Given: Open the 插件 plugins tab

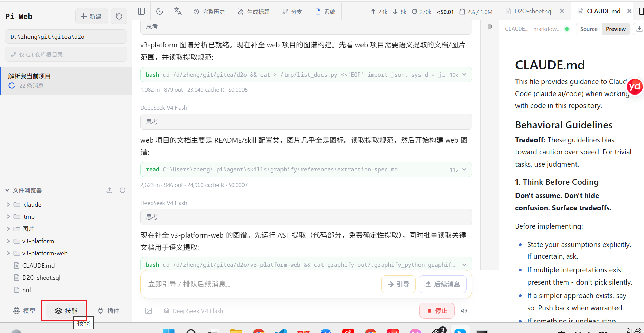Looking at the screenshot, I should click(x=109, y=311).
